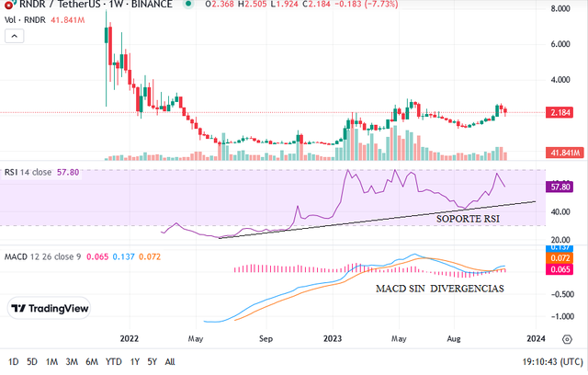Click the 0.072 orange MACD signal label
The width and height of the screenshot is (588, 375).
[x=560, y=258]
